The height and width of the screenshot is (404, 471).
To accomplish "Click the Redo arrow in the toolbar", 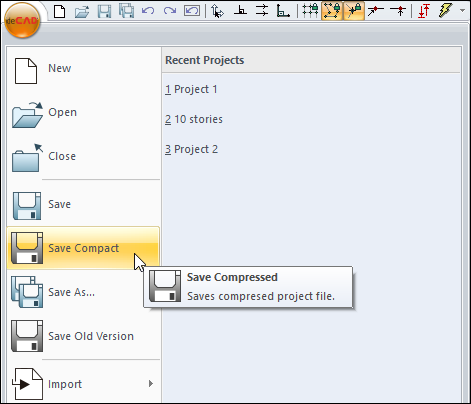I will [170, 11].
